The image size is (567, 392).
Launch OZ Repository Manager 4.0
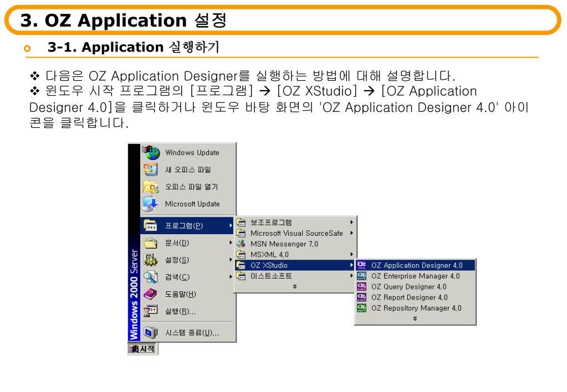(415, 308)
